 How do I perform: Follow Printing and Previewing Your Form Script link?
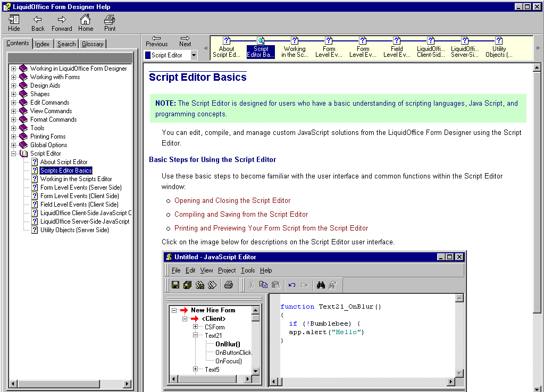point(271,228)
